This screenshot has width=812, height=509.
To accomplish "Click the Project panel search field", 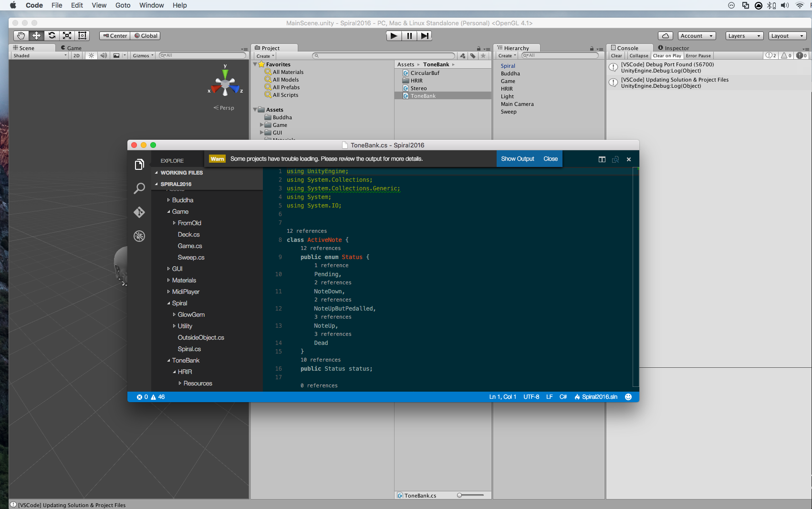I will point(384,56).
